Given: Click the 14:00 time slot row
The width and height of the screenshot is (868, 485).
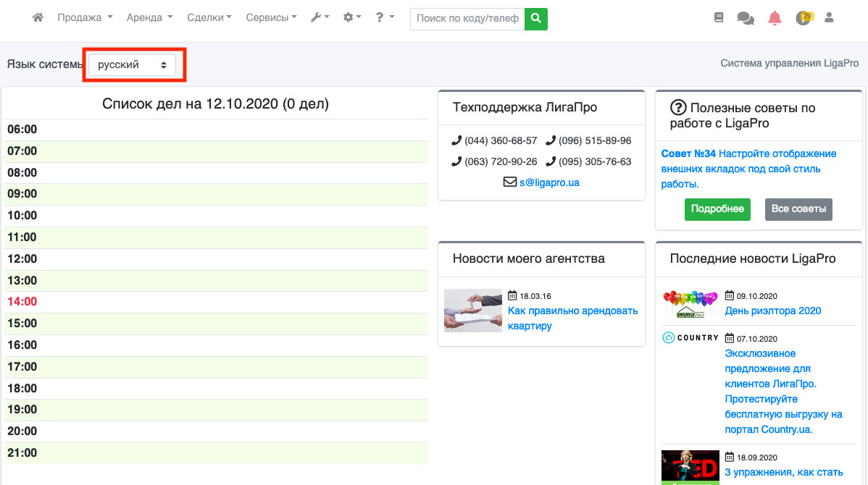Looking at the screenshot, I should [216, 302].
